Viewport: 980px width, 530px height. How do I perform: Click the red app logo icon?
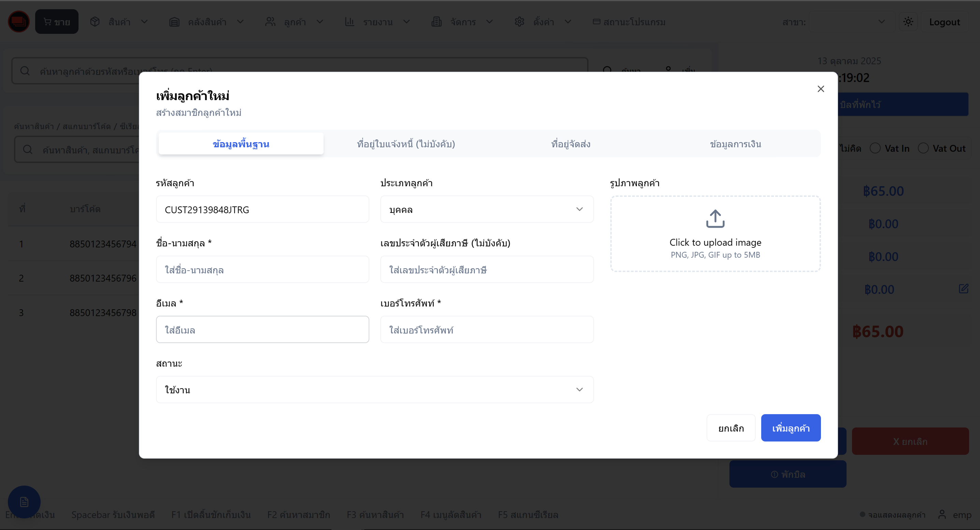18,22
